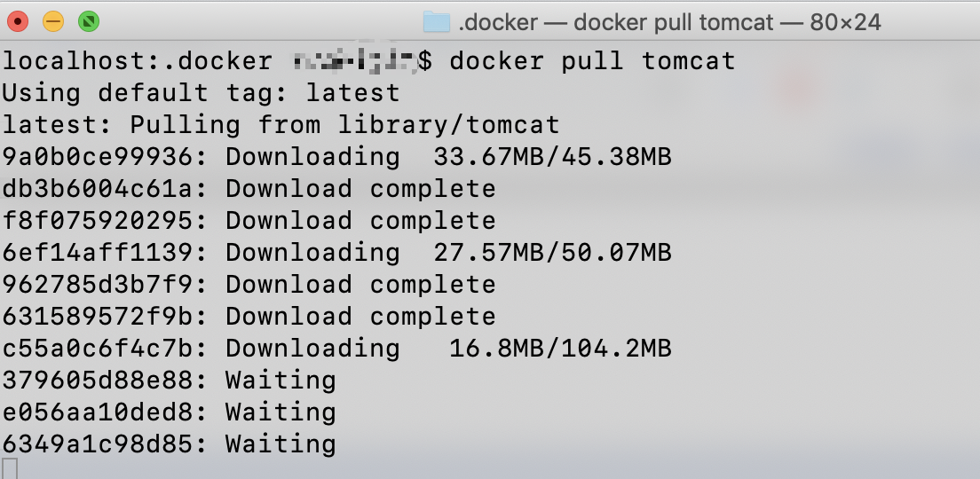This screenshot has width=980, height=479.
Task: Click "Download complete" beside 631589572f9b
Action: click(x=360, y=317)
